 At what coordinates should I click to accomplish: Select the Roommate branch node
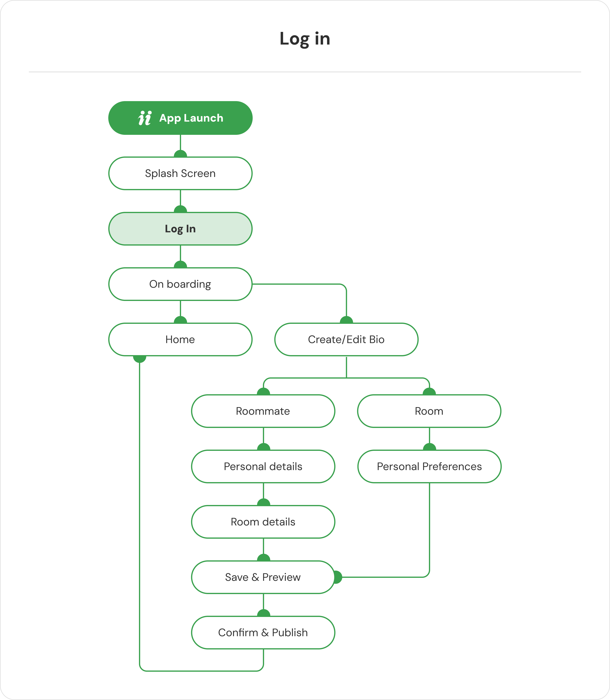tap(263, 411)
